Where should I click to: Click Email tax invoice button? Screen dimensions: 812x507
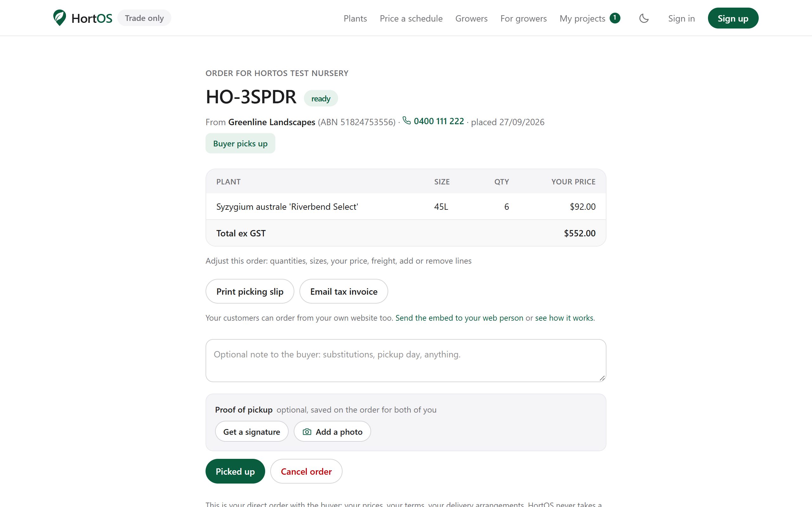point(344,292)
